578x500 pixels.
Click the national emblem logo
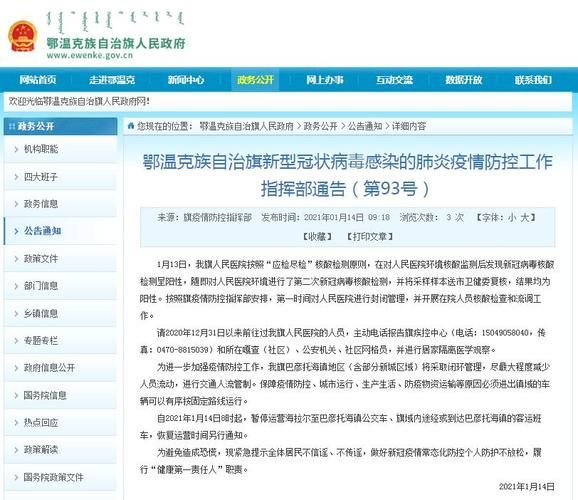click(22, 36)
